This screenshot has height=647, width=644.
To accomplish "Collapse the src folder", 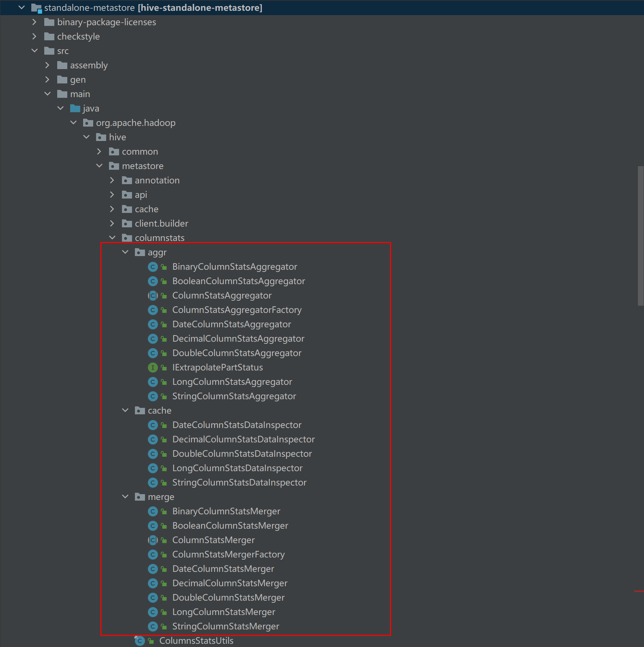I will pyautogui.click(x=35, y=51).
